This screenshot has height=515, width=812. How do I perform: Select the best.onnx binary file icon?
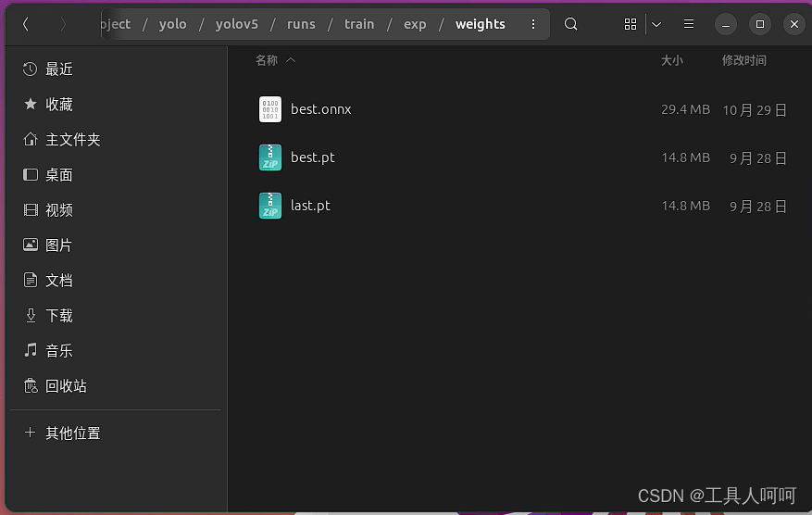click(x=270, y=109)
